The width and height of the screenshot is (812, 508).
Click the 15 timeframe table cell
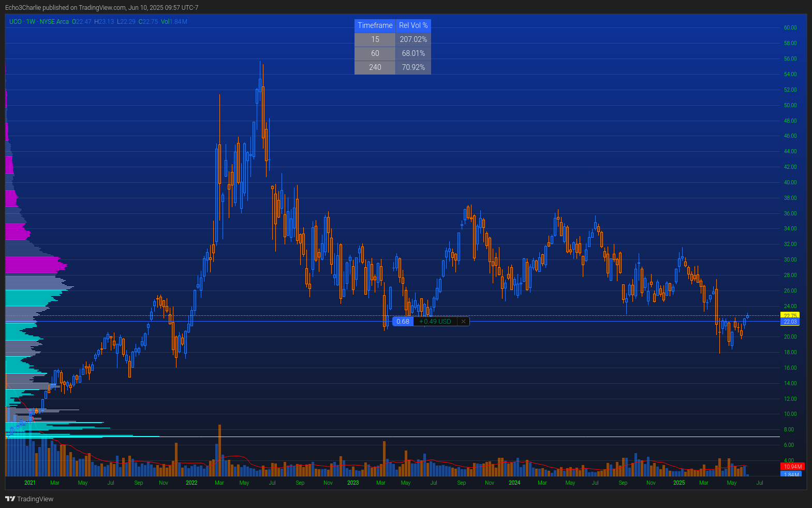point(375,39)
